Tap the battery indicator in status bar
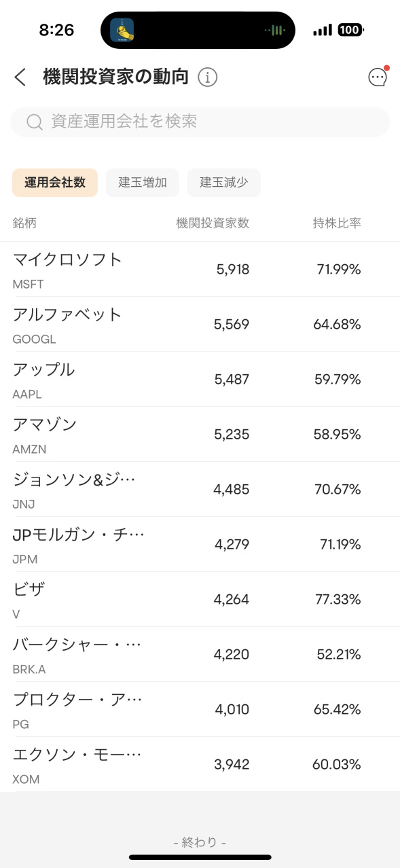The width and height of the screenshot is (400, 868). tap(351, 30)
